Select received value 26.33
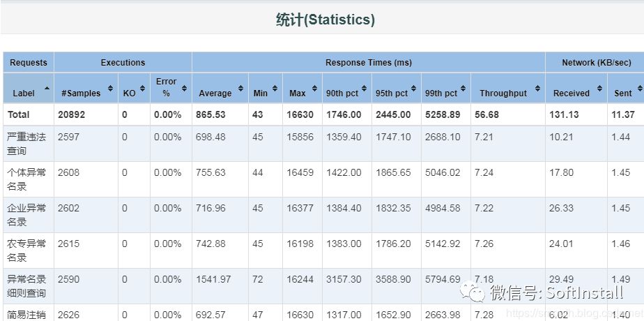The height and width of the screenshot is (321, 644). 562,209
